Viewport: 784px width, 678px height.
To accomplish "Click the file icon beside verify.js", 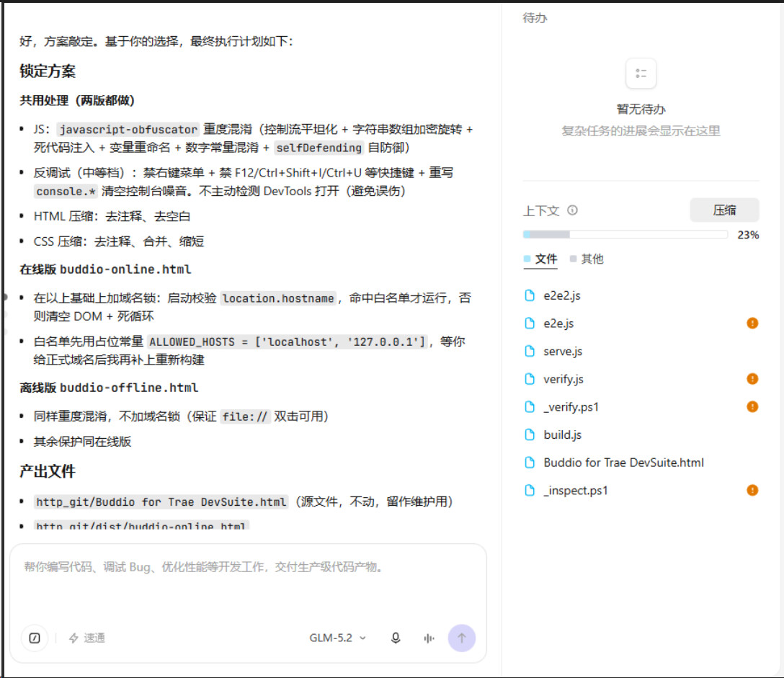I will pyautogui.click(x=530, y=379).
